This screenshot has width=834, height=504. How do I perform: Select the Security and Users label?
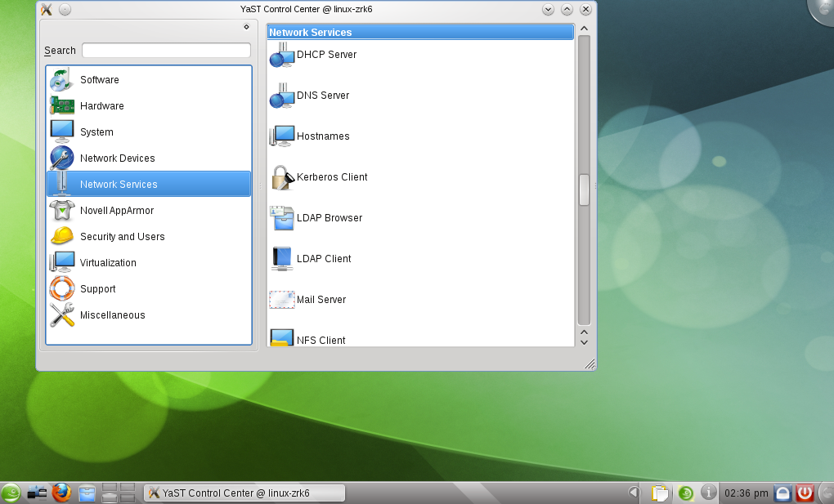coord(123,236)
